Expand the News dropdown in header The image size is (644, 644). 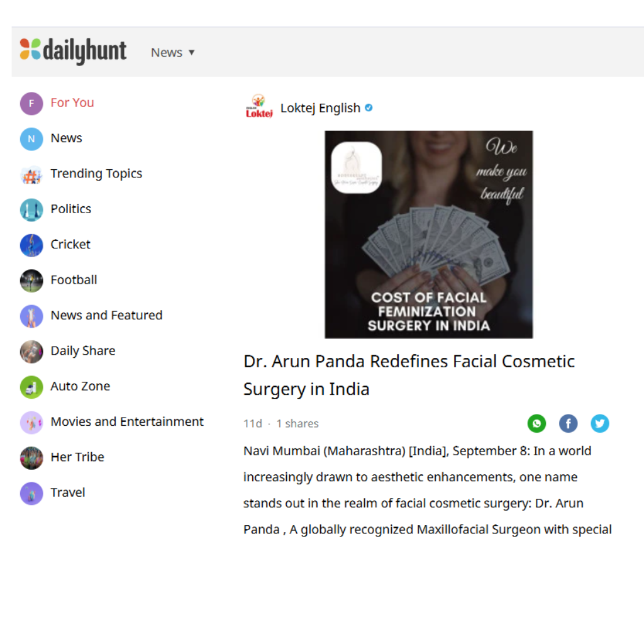[172, 53]
